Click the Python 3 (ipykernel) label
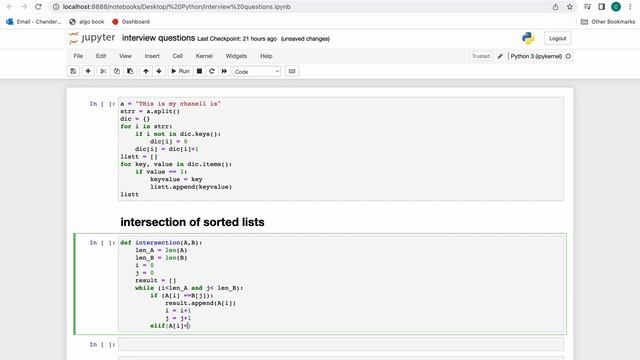 pos(536,56)
